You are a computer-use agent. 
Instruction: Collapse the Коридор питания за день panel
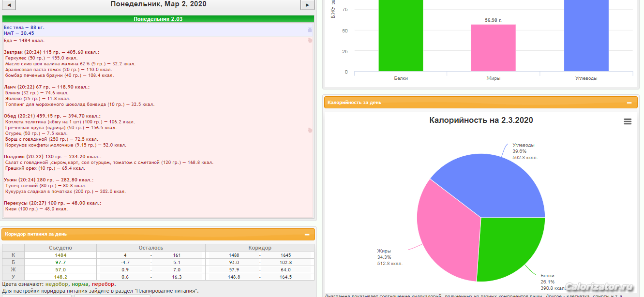(307, 235)
